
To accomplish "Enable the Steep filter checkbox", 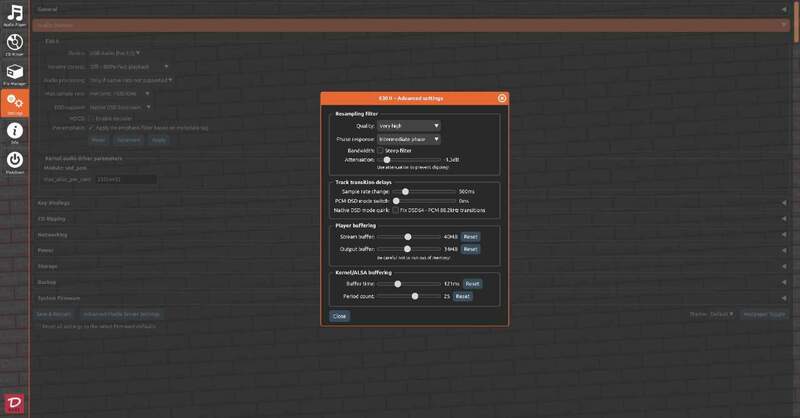I will click(x=380, y=150).
